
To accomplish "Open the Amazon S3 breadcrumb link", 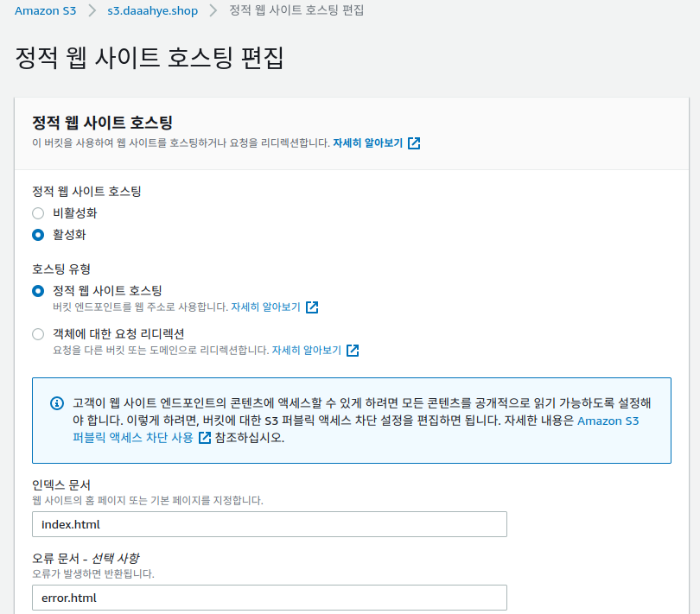I will click(x=45, y=10).
